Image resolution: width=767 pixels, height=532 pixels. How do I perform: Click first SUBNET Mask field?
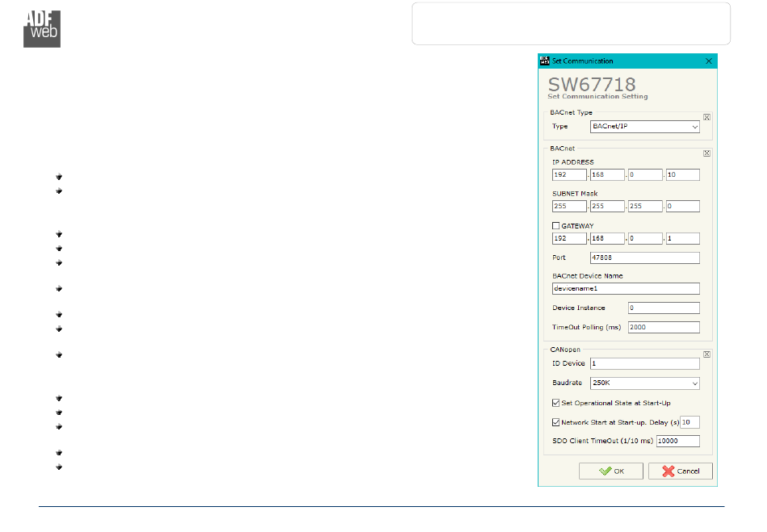(569, 207)
